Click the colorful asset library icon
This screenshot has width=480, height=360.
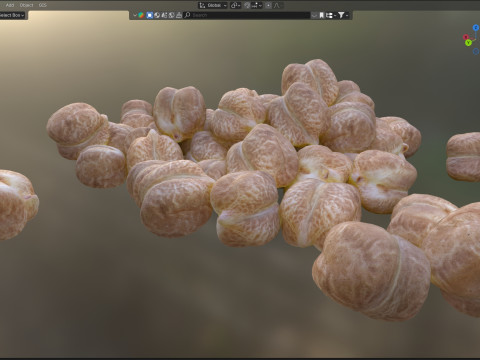[141, 15]
